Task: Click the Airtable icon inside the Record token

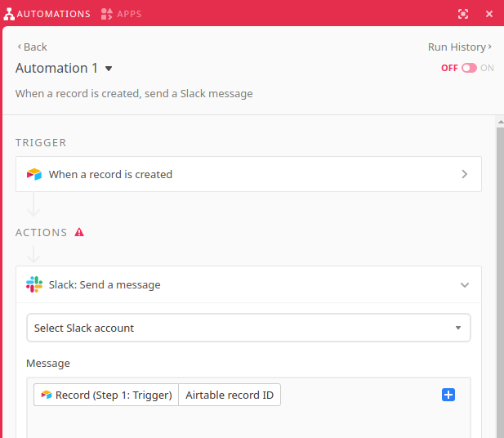Action: click(x=47, y=395)
